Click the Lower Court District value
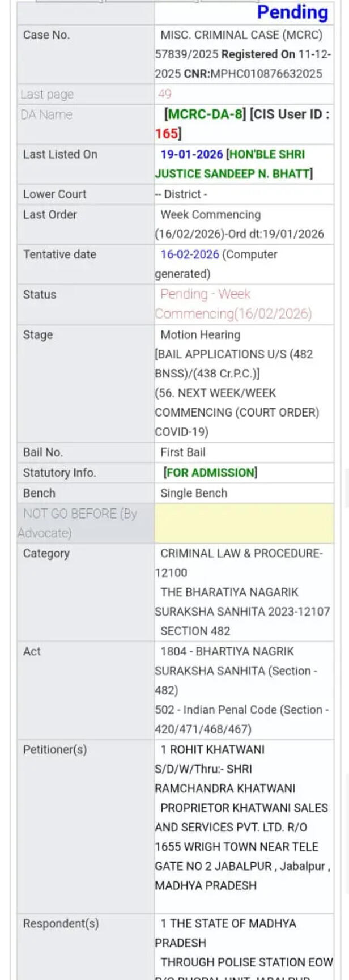Screen dimensions: 349x980 pos(181,194)
